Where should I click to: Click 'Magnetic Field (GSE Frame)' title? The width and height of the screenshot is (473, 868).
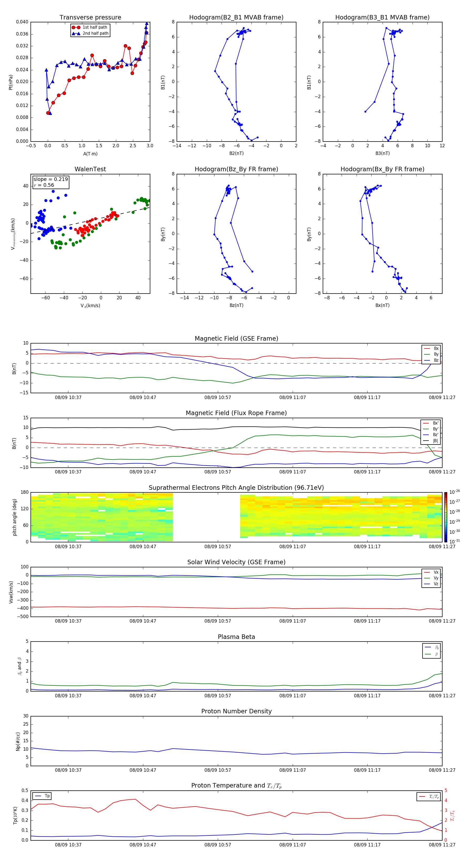[236, 339]
